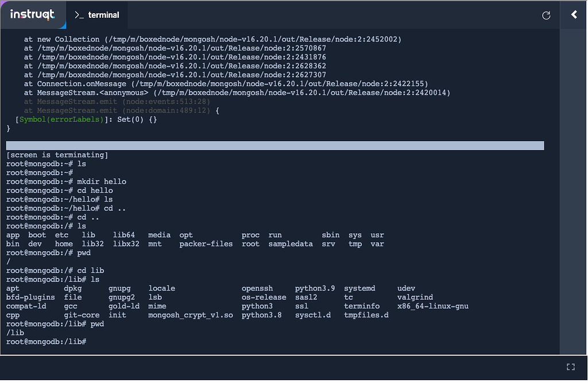
Task: Click the "[screen is terminating]" message
Action: click(x=57, y=155)
